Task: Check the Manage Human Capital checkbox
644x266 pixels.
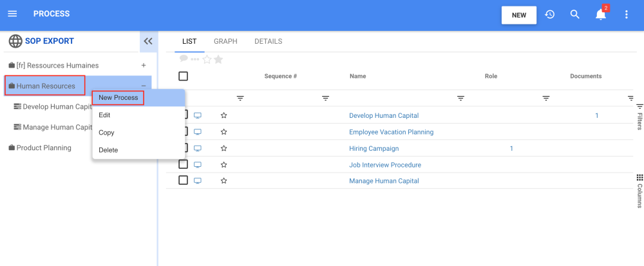Action: click(183, 180)
